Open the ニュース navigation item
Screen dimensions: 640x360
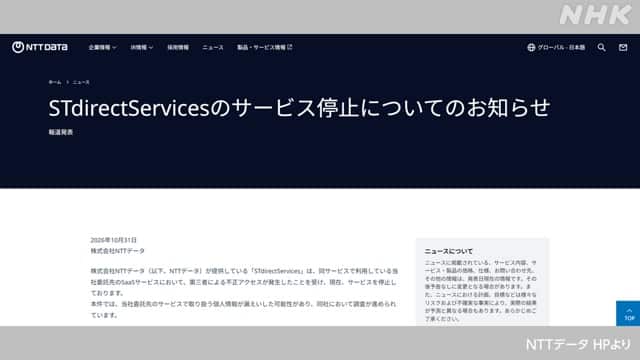tap(213, 47)
